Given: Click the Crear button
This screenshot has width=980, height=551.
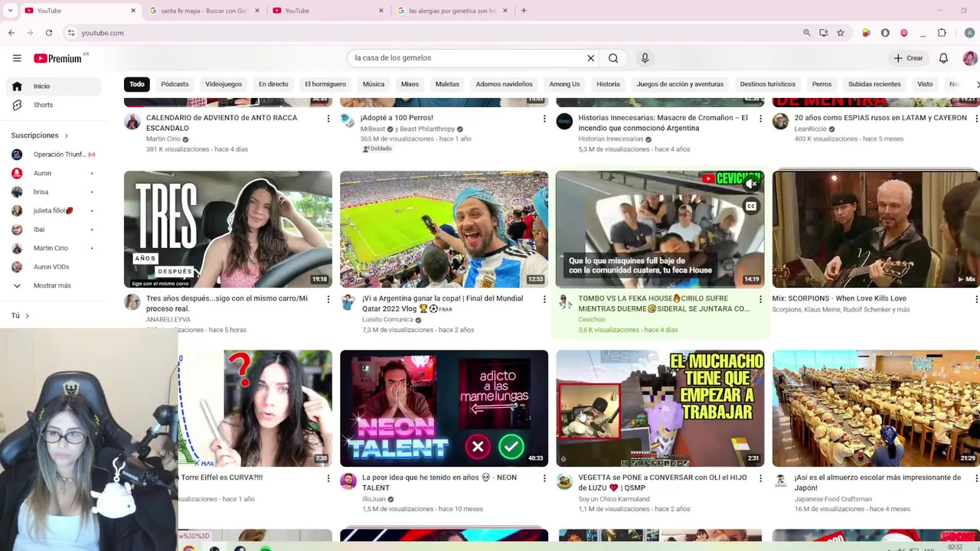Looking at the screenshot, I should click(909, 58).
